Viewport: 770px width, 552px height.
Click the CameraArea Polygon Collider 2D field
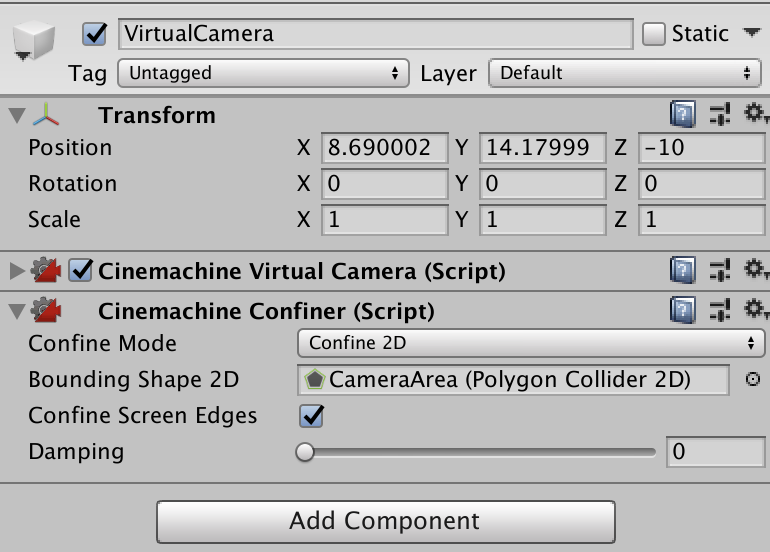[513, 379]
